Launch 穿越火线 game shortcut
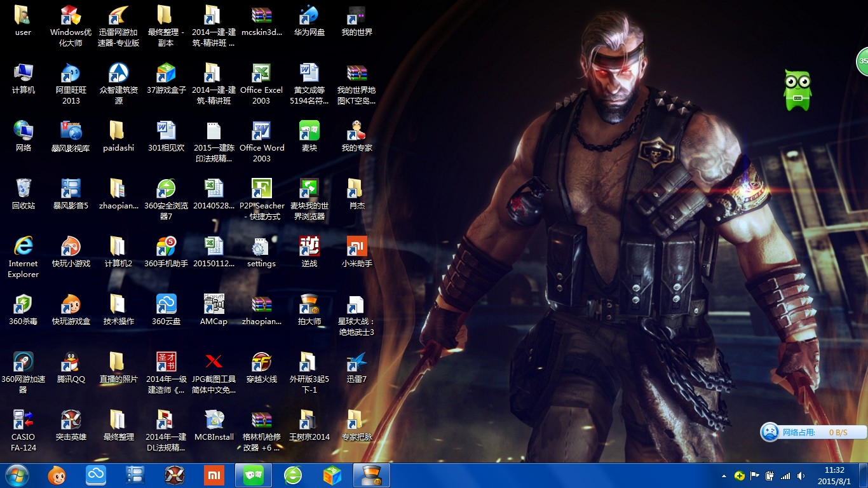Viewport: 868px width, 488px height. point(261,368)
